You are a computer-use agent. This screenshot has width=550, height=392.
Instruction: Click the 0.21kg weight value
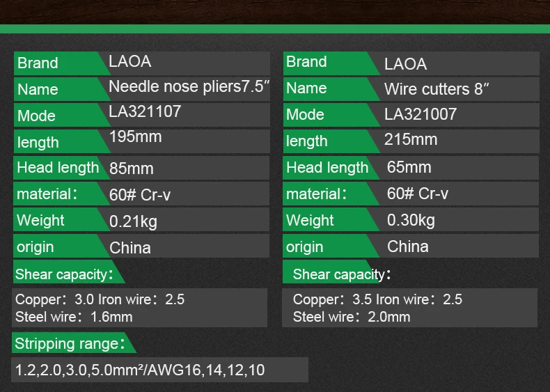click(133, 222)
